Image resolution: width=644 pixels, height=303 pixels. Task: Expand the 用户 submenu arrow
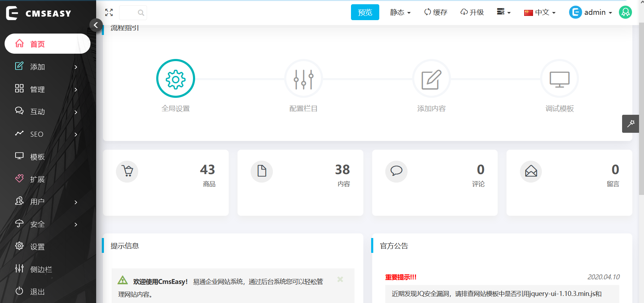[x=76, y=202]
